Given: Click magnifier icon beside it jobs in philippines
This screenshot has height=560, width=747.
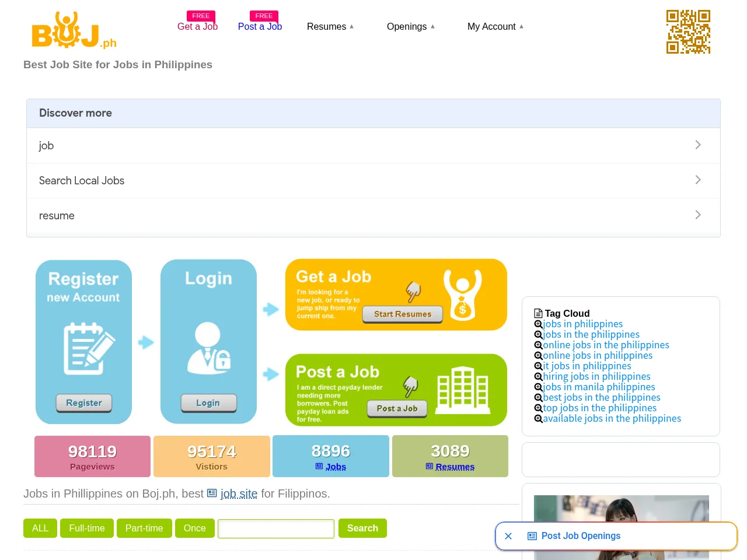Looking at the screenshot, I should click(x=539, y=366).
